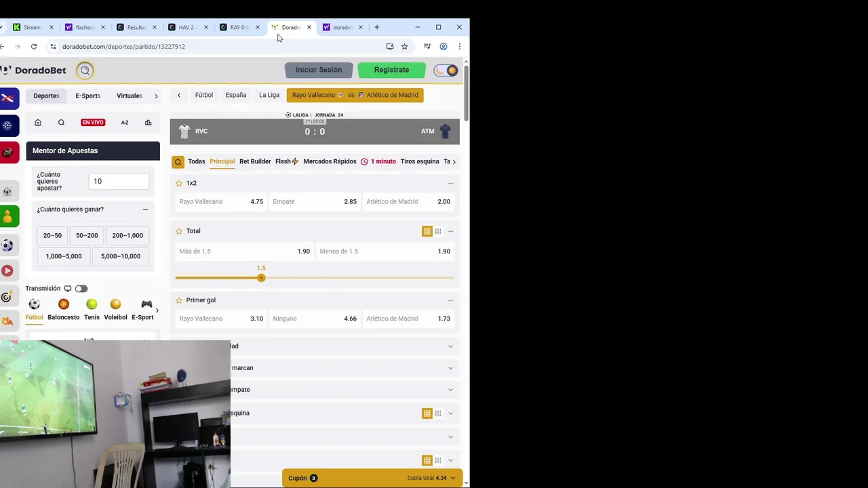
Task: Click the green user sidebar icon
Action: pyautogui.click(x=7, y=216)
